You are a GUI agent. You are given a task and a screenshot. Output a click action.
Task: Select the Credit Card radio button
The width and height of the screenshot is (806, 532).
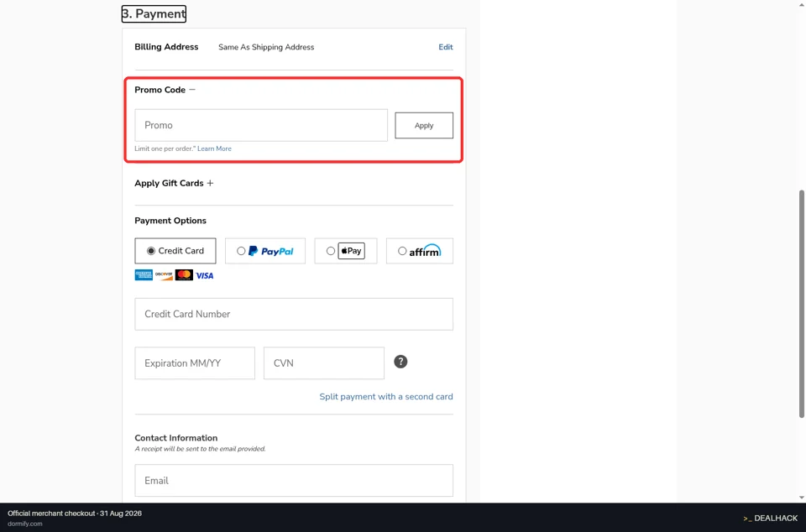[x=150, y=251]
